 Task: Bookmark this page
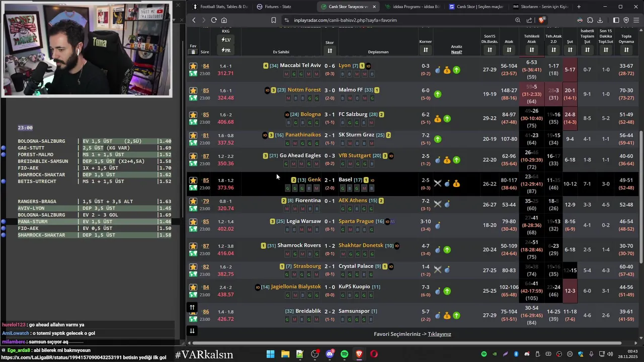pos(274,20)
